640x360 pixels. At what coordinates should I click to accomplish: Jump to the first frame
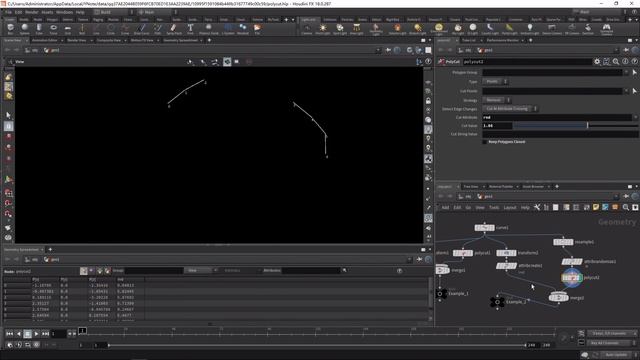(x=9, y=334)
